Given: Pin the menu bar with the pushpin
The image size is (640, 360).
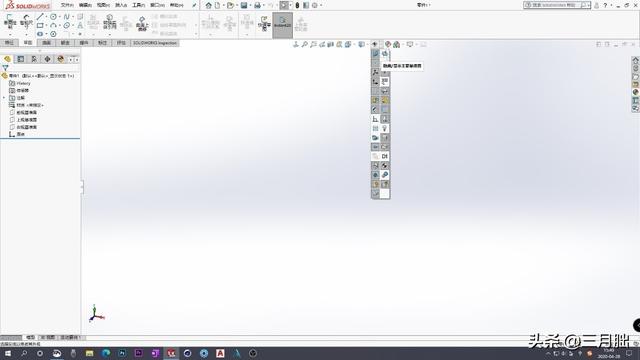Looking at the screenshot, I should (194, 5).
